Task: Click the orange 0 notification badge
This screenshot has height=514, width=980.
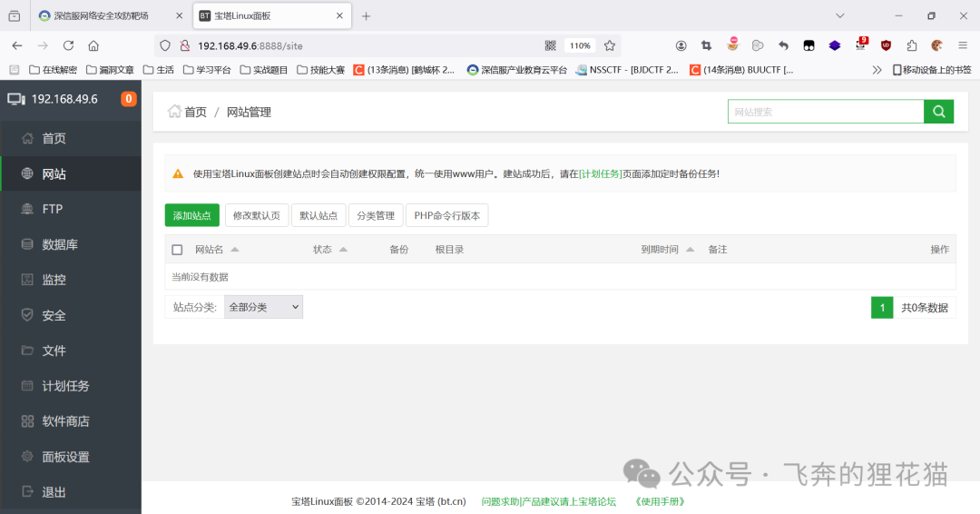Action: pos(129,99)
